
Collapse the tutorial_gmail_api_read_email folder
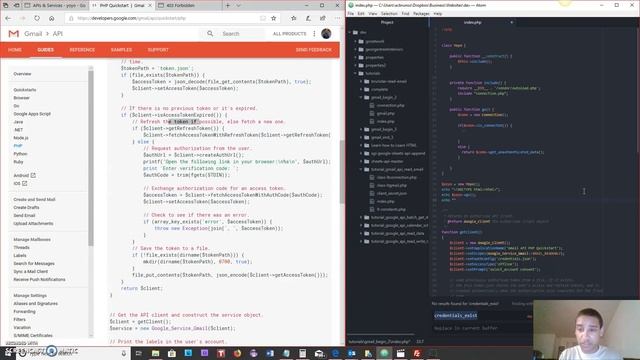point(361,169)
